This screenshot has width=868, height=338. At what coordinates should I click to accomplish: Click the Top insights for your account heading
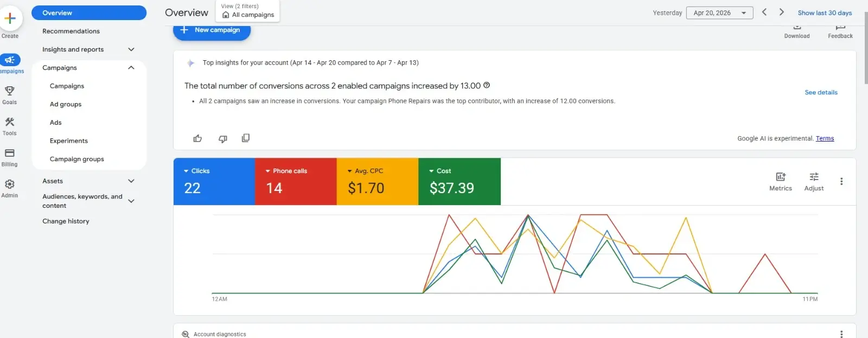(310, 63)
